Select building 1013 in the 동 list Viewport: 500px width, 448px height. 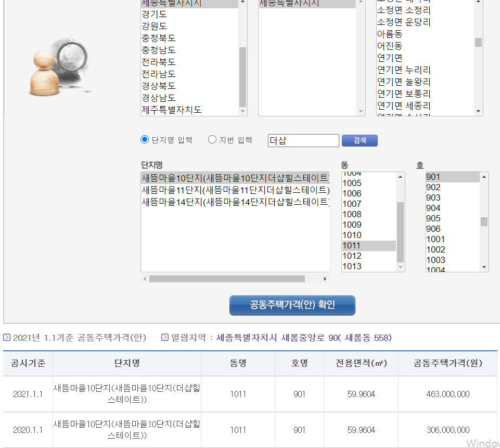[x=369, y=267]
